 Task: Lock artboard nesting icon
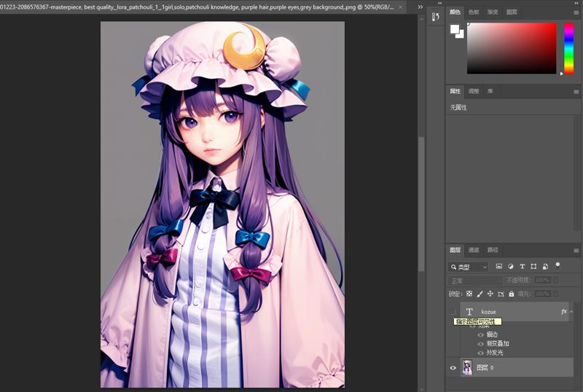click(501, 294)
